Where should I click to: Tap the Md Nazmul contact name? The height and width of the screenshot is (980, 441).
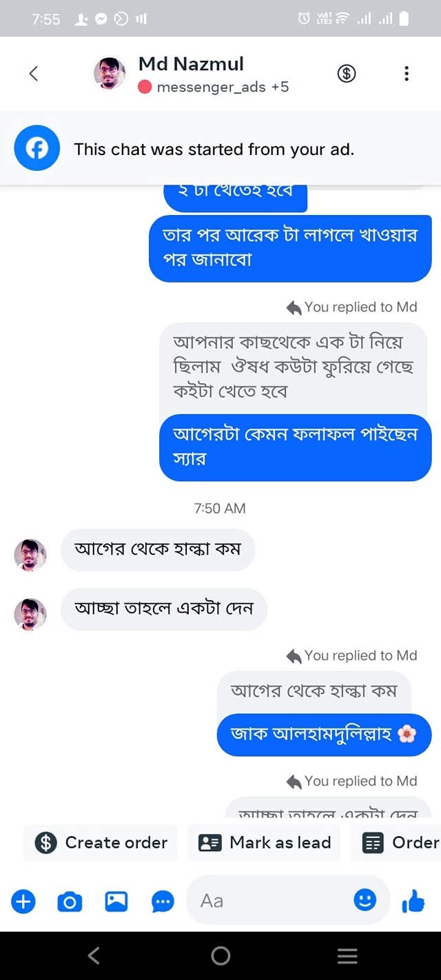191,63
